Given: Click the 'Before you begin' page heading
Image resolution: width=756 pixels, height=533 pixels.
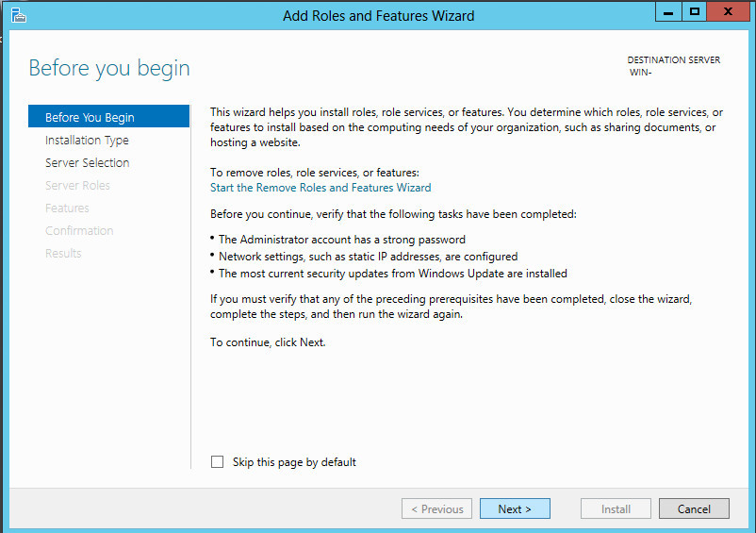Looking at the screenshot, I should click(109, 68).
